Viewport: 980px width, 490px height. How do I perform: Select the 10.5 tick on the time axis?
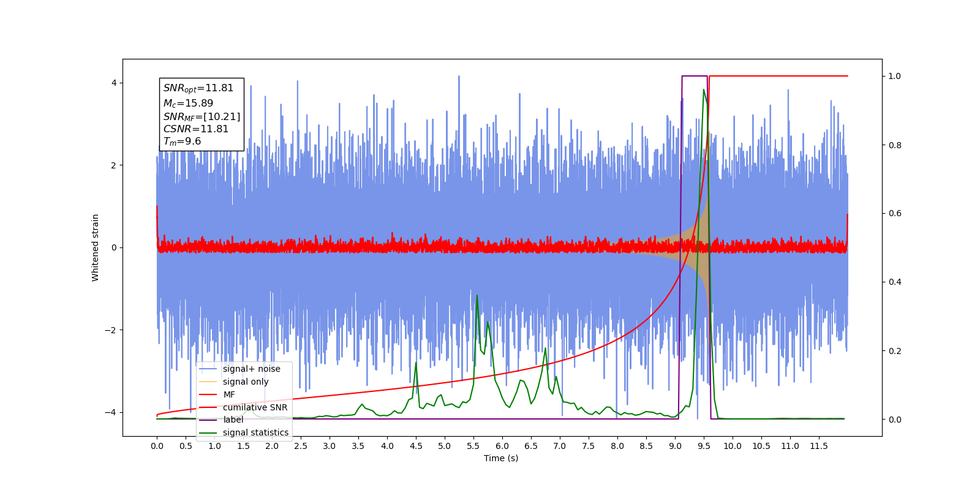coord(761,446)
